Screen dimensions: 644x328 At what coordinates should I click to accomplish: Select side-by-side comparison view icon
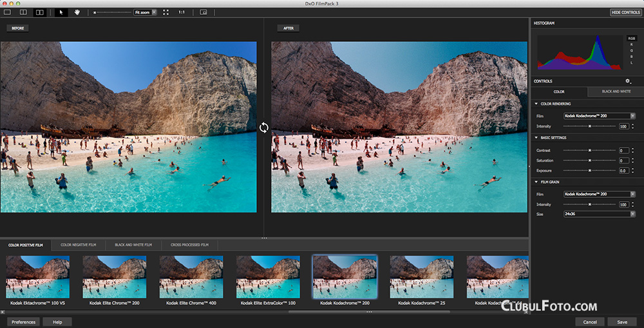point(39,12)
